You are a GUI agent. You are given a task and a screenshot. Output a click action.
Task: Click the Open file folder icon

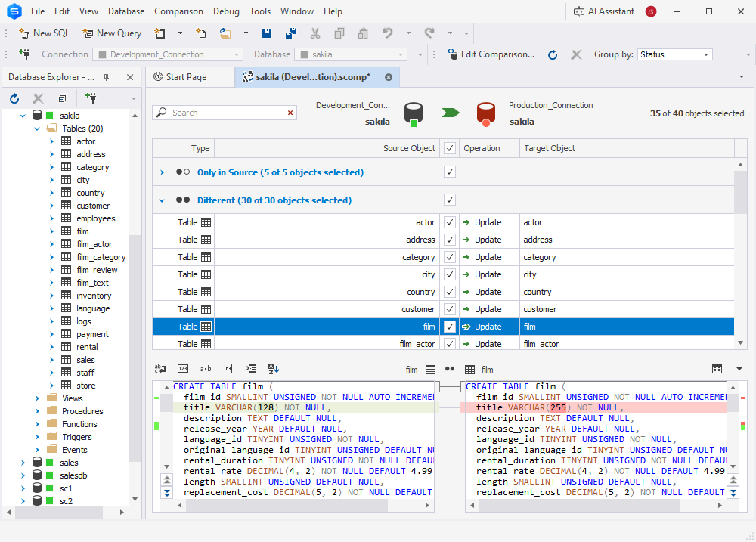tap(225, 33)
